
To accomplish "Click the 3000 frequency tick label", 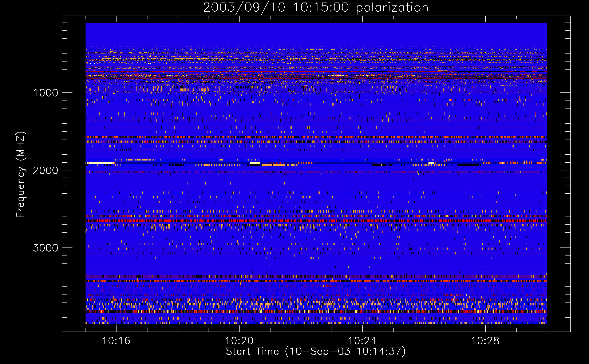I will click(46, 248).
